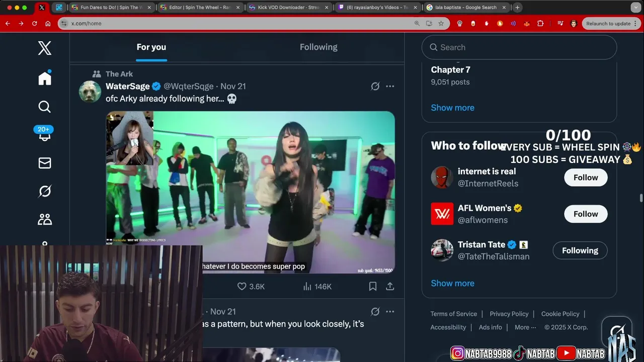Share the WaterSage post
Image resolution: width=644 pixels, height=362 pixels.
point(390,286)
